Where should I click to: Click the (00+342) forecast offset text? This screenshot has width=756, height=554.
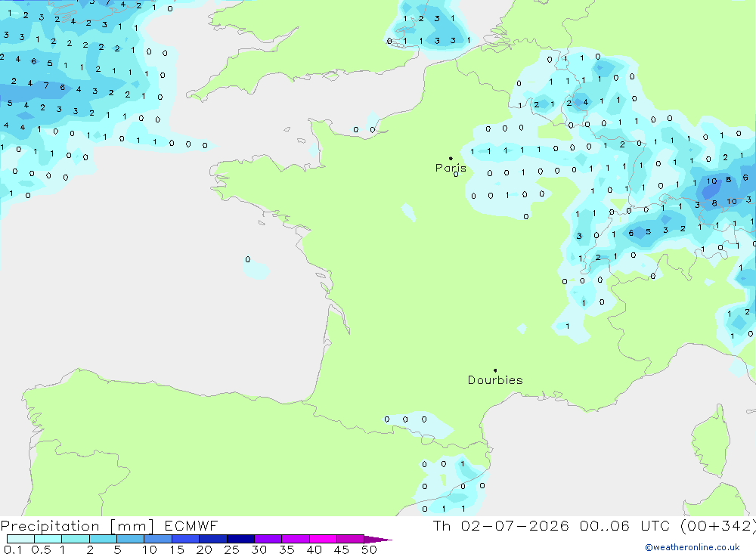point(718,526)
